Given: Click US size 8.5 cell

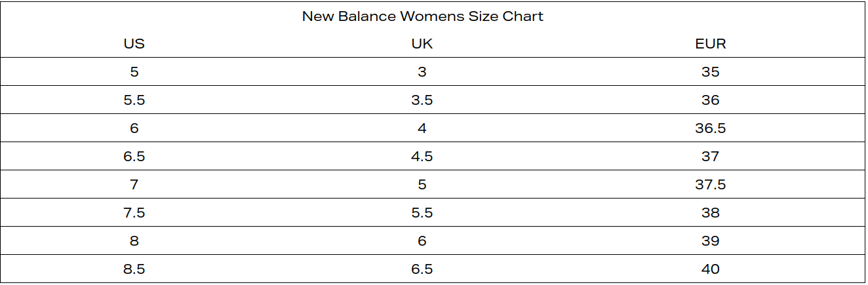Looking at the screenshot, I should click(x=134, y=269).
